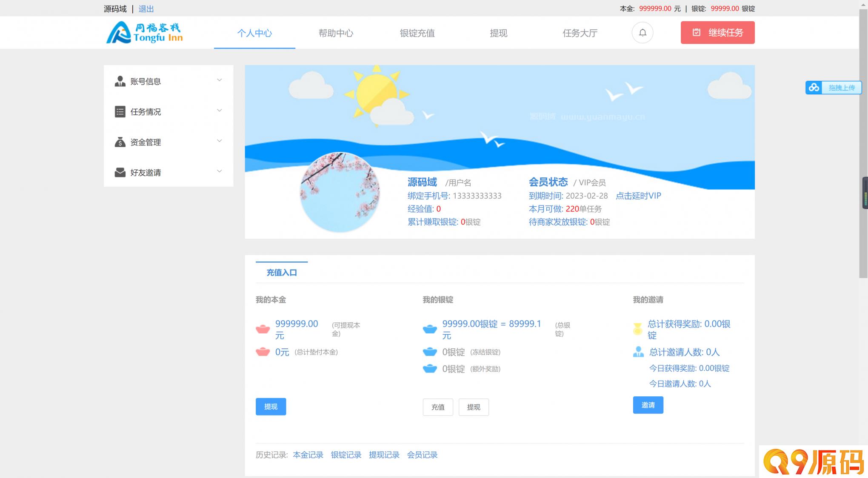Click 退出 to log out
Image resolution: width=868 pixels, height=478 pixels.
146,9
